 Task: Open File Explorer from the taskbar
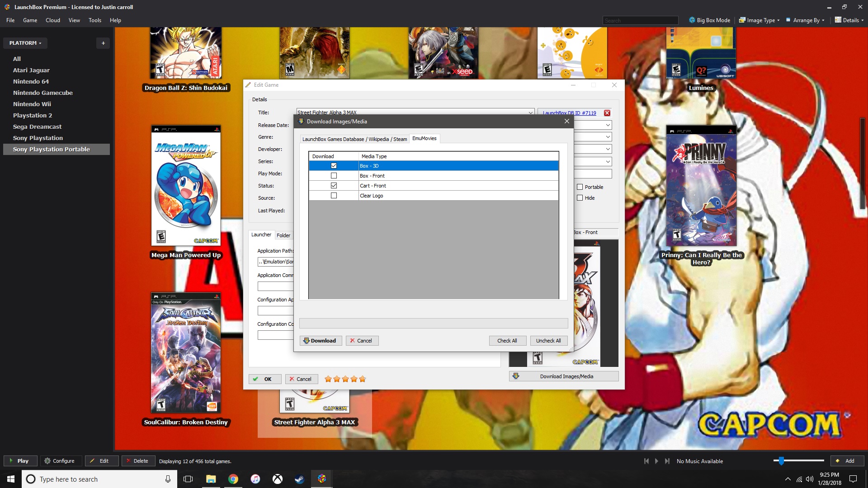pyautogui.click(x=211, y=479)
